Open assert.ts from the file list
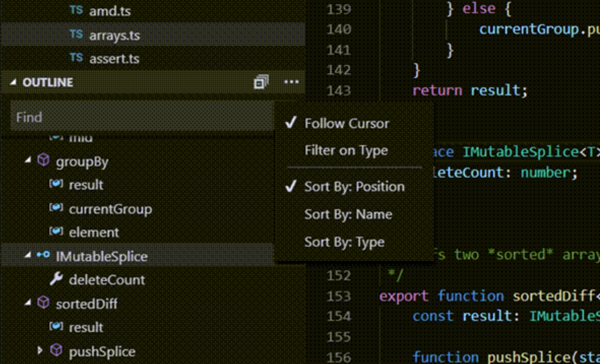Image resolution: width=600 pixels, height=364 pixels. click(x=114, y=59)
